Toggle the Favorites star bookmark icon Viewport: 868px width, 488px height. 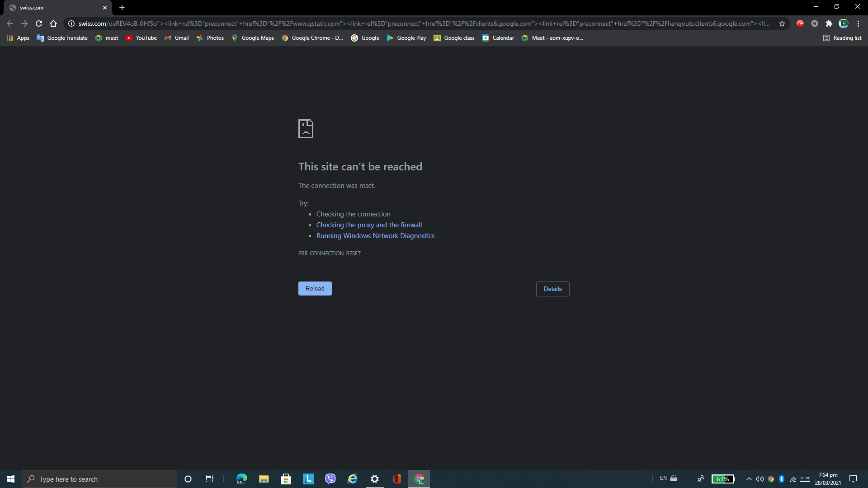(x=782, y=24)
